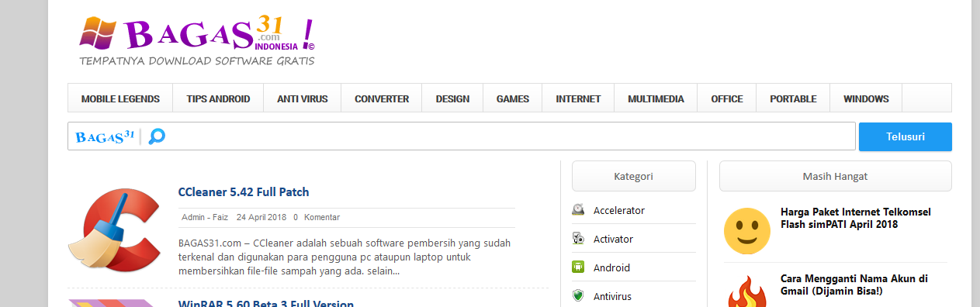980x307 pixels.
Task: Open WinRAR 5.60 Beta 3 Full Version article
Action: [266, 303]
